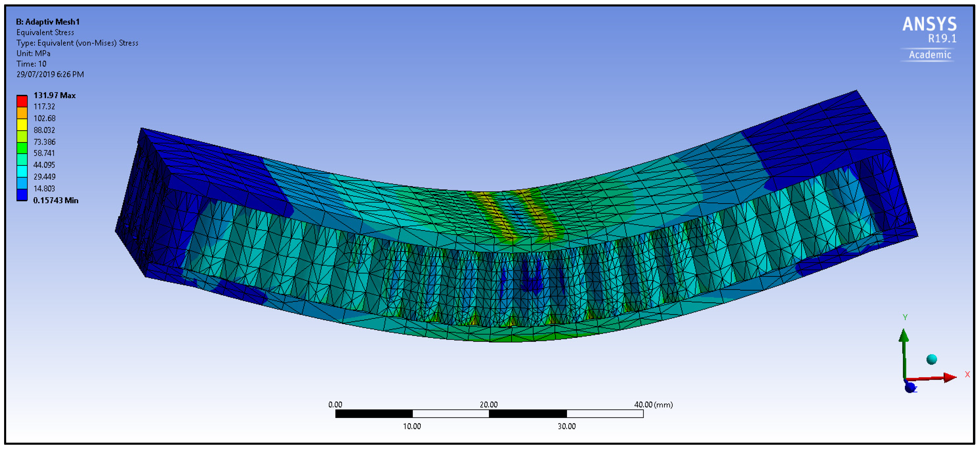Click the red X-axis arrow on the triad

pyautogui.click(x=949, y=377)
